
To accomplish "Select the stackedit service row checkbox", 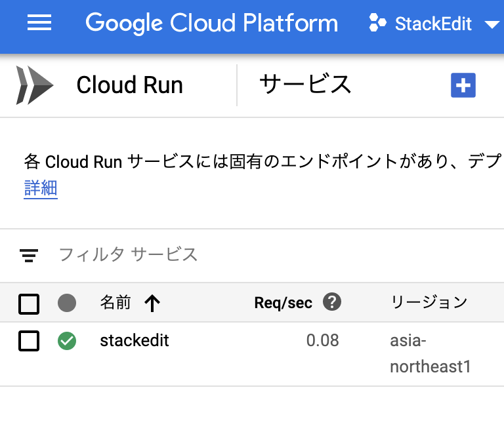I will 29,341.
